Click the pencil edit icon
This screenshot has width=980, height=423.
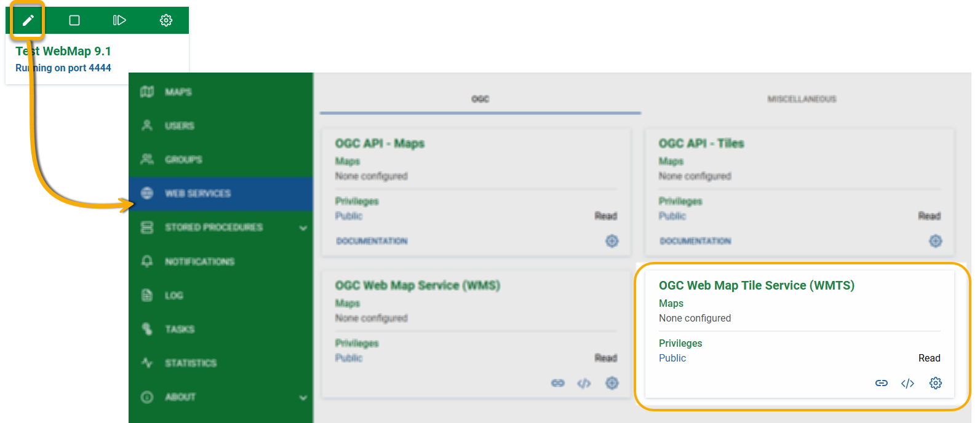[x=28, y=20]
